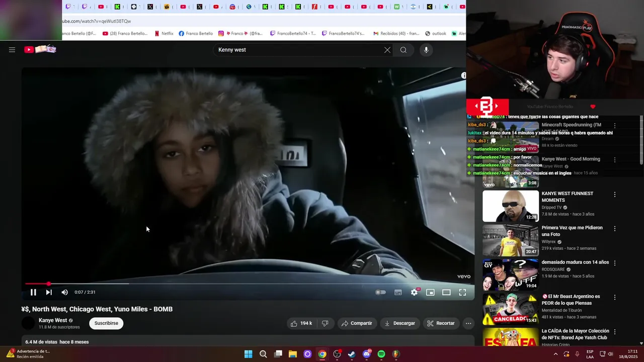Open the Recibidos (40) Gmail bookmark
Viewport: 644px width, 362px height.
coord(395,34)
